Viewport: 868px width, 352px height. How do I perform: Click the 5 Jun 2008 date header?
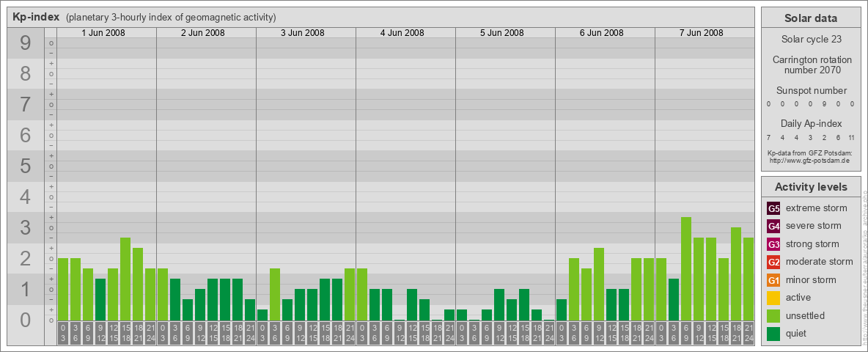click(x=502, y=33)
